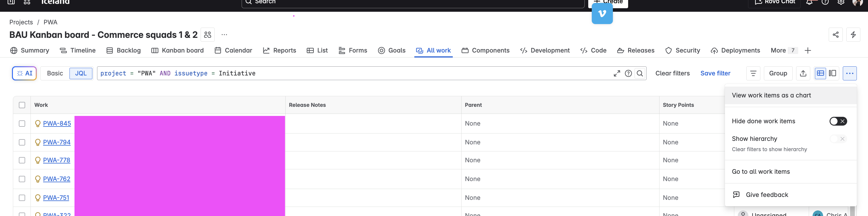Screen dimensions: 868x216
Task: Toggle Hide done work items switch
Action: pyautogui.click(x=838, y=121)
